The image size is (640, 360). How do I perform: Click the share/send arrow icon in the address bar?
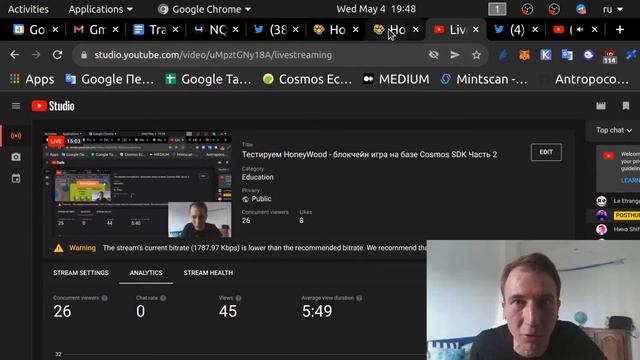tap(455, 55)
